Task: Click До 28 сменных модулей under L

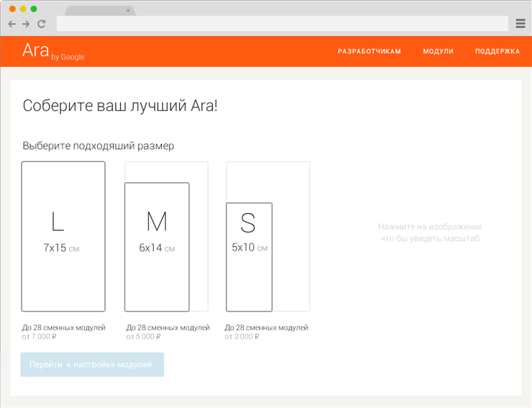Action: 64,327
